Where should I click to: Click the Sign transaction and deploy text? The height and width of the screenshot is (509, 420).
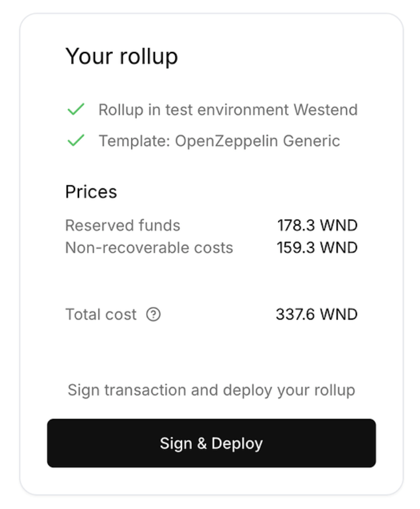[211, 390]
